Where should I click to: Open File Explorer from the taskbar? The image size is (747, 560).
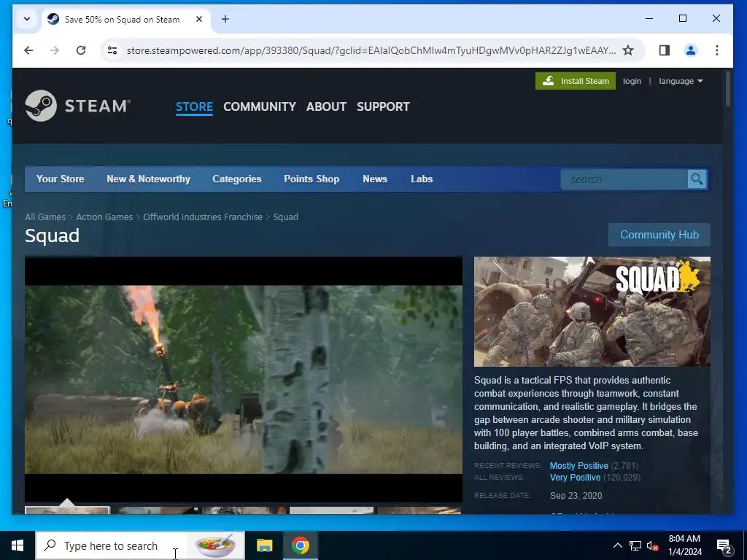(264, 545)
